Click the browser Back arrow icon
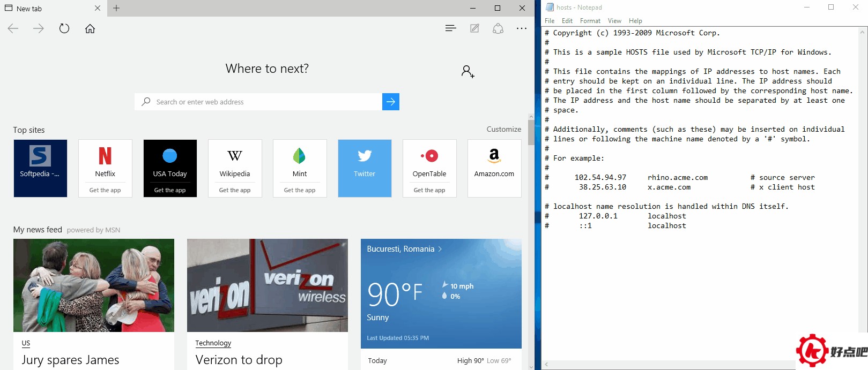868x370 pixels. (x=13, y=29)
